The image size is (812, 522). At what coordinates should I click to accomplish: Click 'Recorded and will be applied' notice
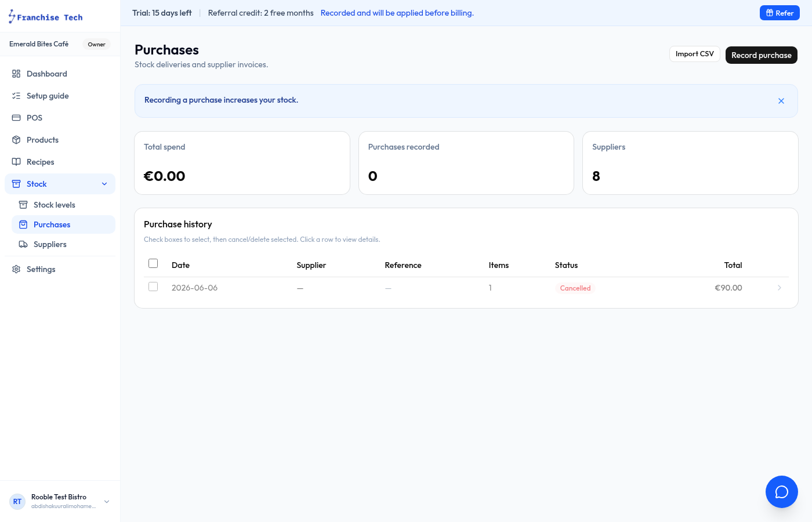(397, 13)
